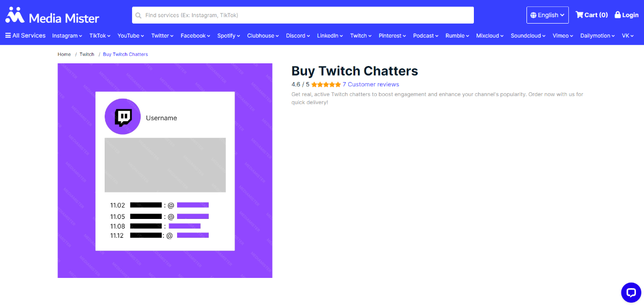
Task: Open the Twitch nav menu
Action: point(361,36)
